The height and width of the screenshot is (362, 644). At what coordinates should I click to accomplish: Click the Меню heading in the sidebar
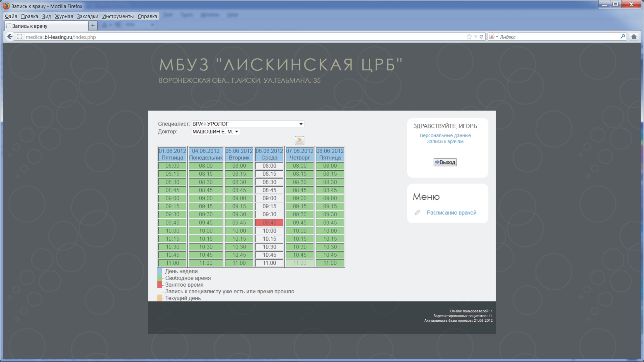pyautogui.click(x=426, y=197)
